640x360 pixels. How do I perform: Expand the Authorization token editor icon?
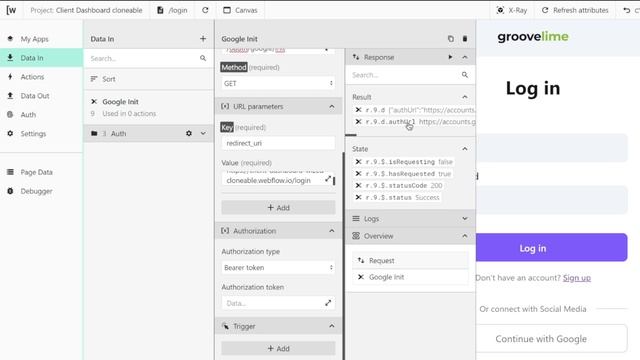pos(328,303)
